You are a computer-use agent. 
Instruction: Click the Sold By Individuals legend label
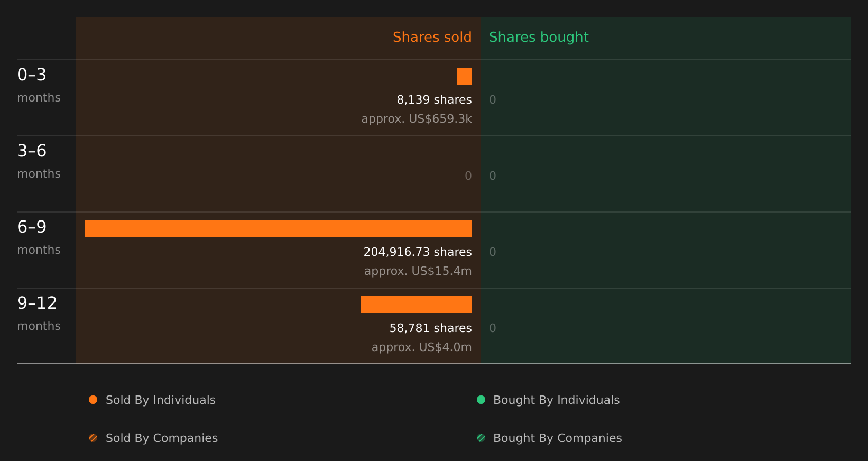[161, 400]
